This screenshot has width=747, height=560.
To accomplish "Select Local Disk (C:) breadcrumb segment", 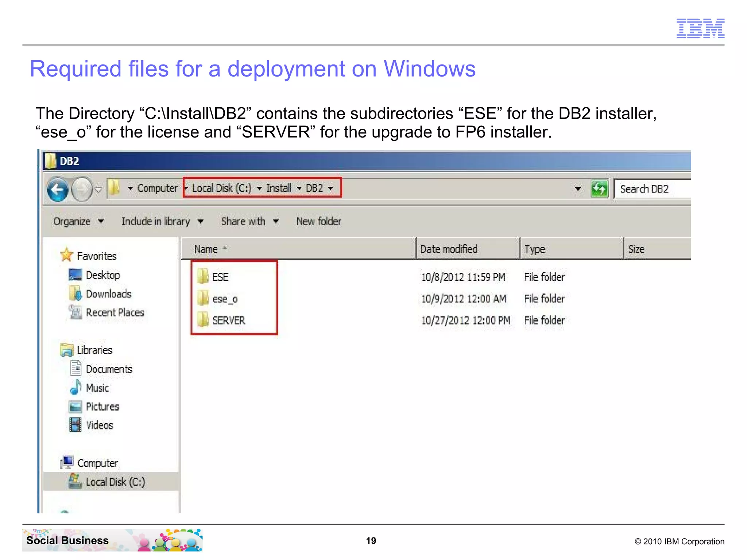I will 222,188.
